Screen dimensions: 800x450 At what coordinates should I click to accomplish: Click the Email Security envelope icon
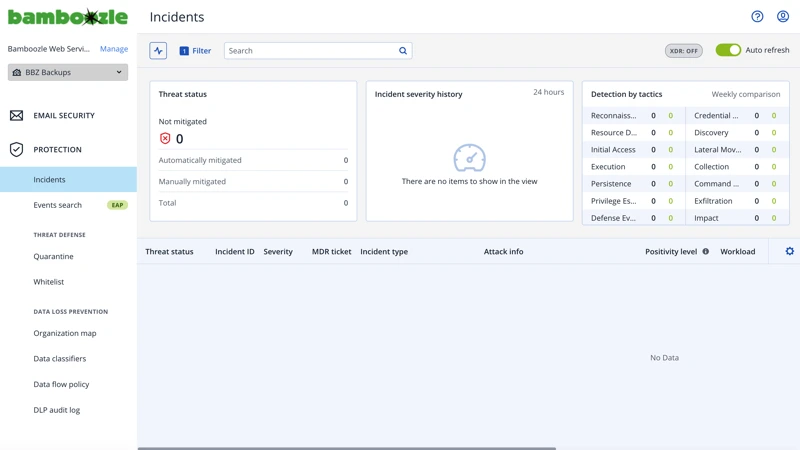point(17,116)
